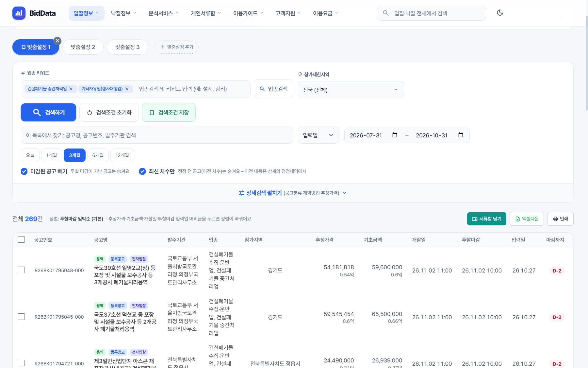Open 고객지원 navigation menu

(x=288, y=13)
